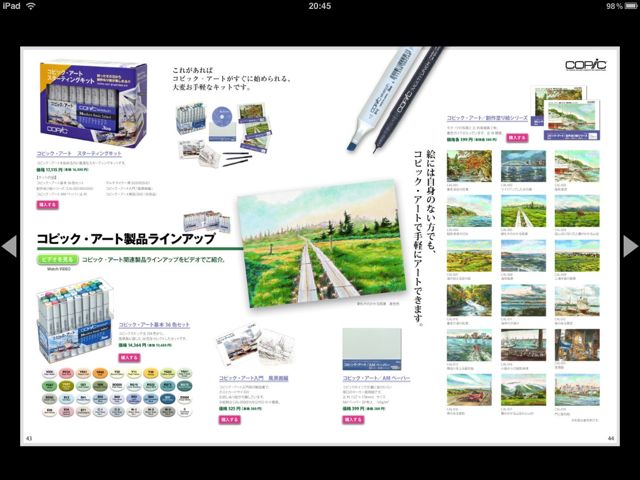Open the コピック・アート/創作塗り絵シリーズ link
The width and height of the screenshot is (640, 480).
[487, 118]
